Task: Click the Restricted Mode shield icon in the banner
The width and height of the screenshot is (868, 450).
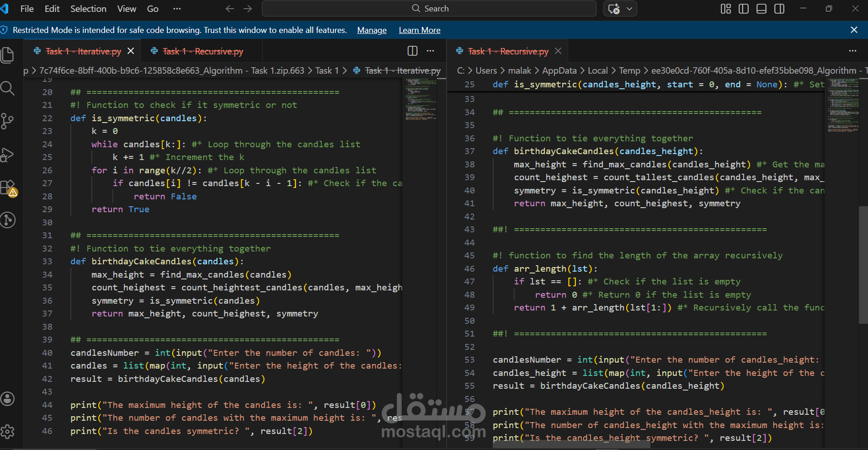Action: 4,30
